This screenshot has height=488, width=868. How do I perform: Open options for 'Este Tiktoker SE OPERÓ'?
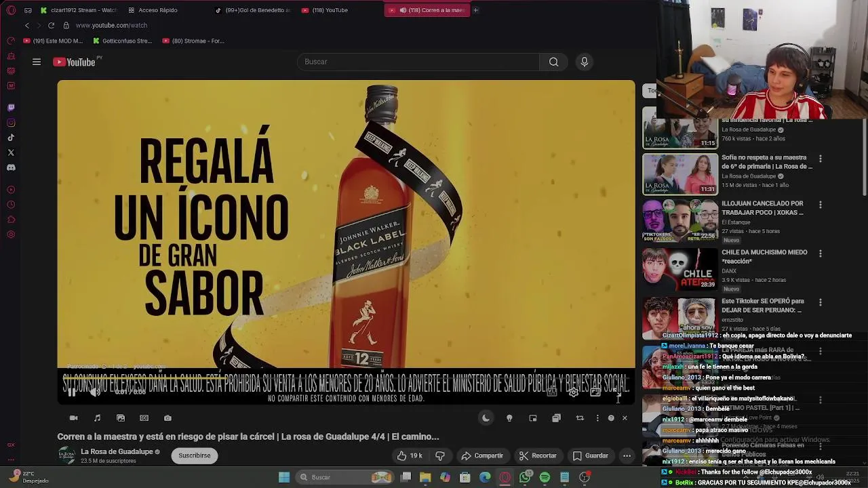(x=821, y=302)
